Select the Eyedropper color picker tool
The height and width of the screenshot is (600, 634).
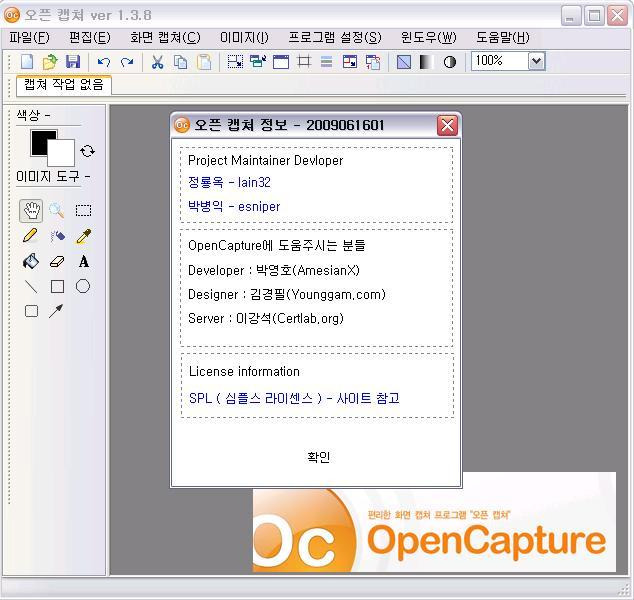point(83,236)
